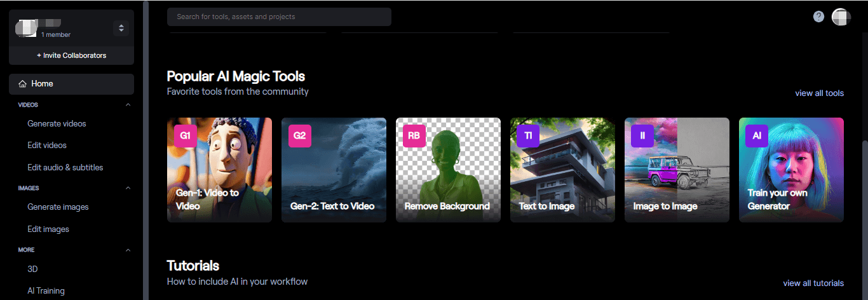Click Invite Collaborators button

pyautogui.click(x=71, y=55)
